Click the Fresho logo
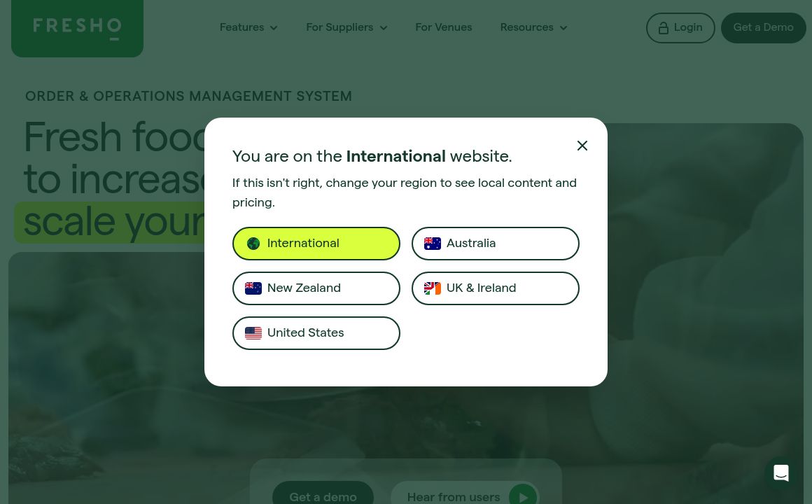This screenshot has width=812, height=504. point(77,29)
